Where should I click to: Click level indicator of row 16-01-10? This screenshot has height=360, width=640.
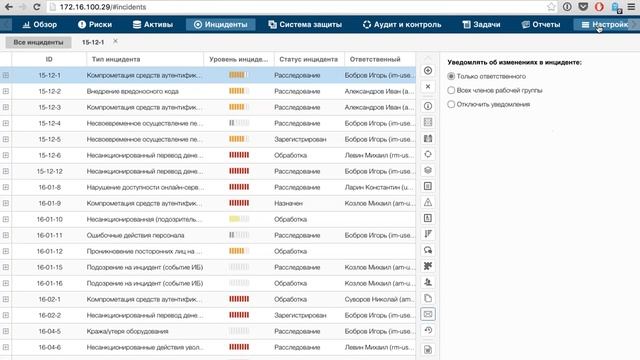(239, 219)
